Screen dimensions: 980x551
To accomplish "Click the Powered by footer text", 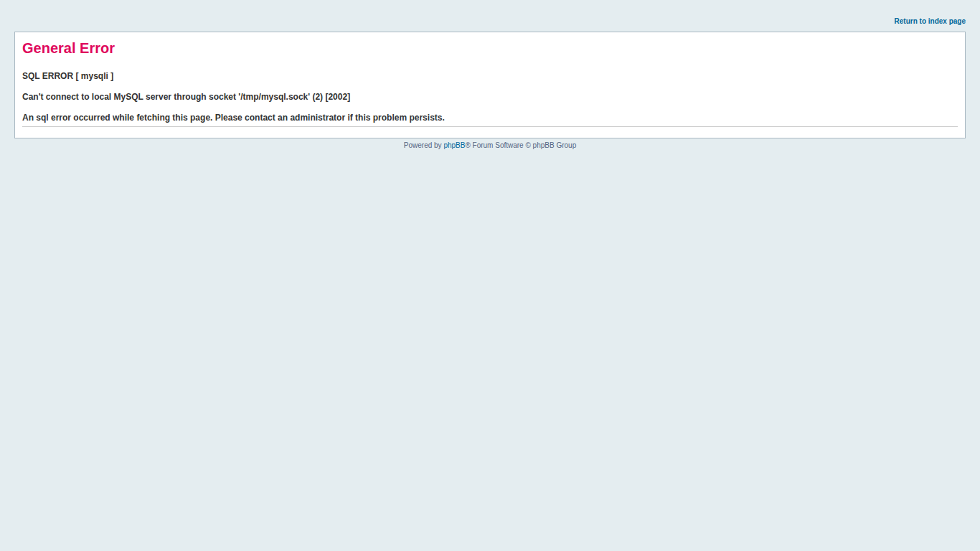I will pyautogui.click(x=423, y=146).
